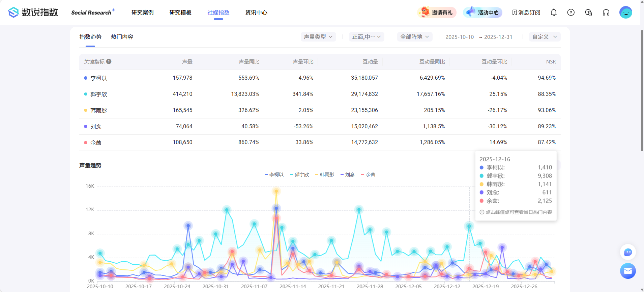Toggle 李柯以 series in chart legend
The width and height of the screenshot is (644, 292).
pyautogui.click(x=274, y=175)
